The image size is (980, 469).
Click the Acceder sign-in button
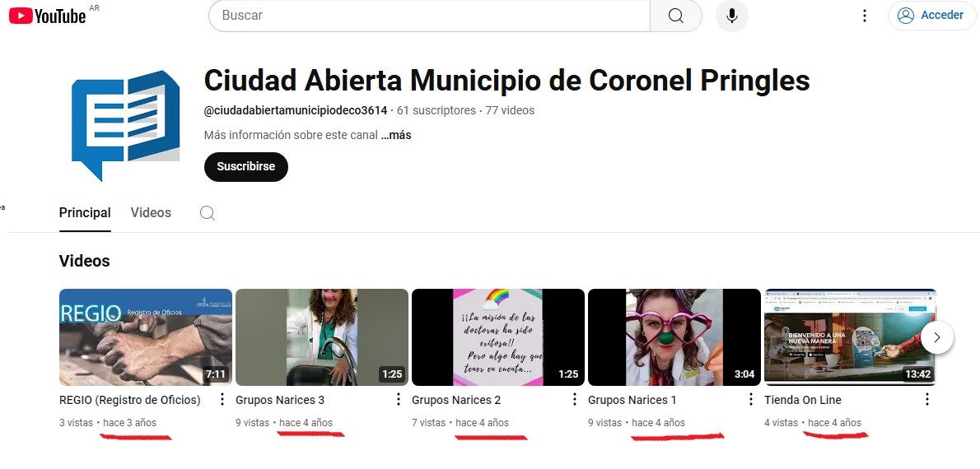[x=931, y=16]
